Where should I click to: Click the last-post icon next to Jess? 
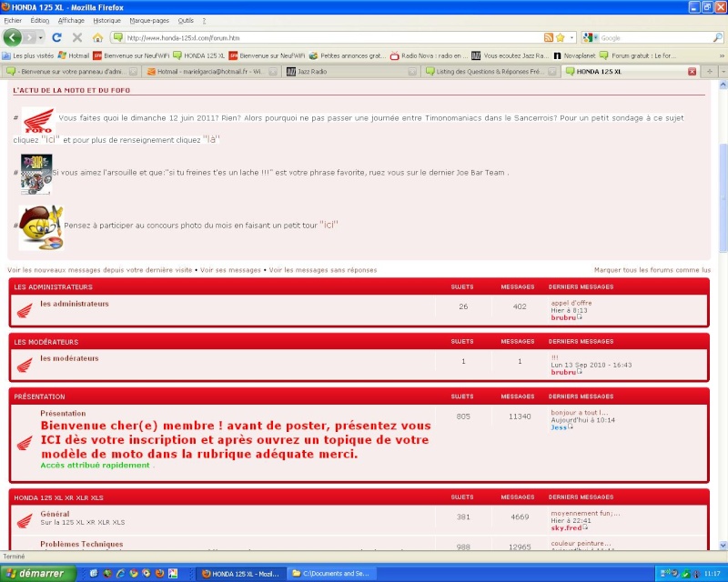pos(571,426)
